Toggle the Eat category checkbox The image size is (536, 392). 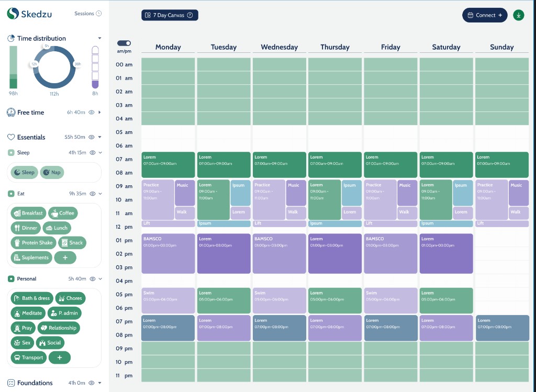tap(11, 194)
